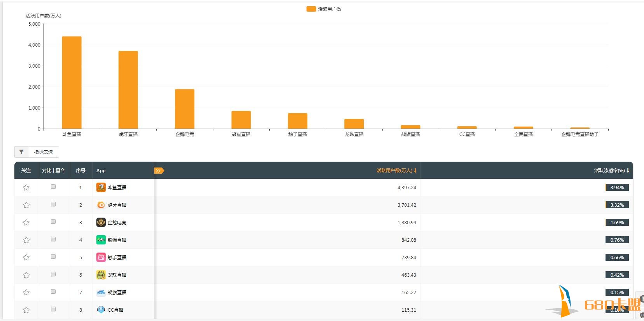Toggle the 活跃用户数 legend series
The height and width of the screenshot is (321, 644).
pos(324,9)
